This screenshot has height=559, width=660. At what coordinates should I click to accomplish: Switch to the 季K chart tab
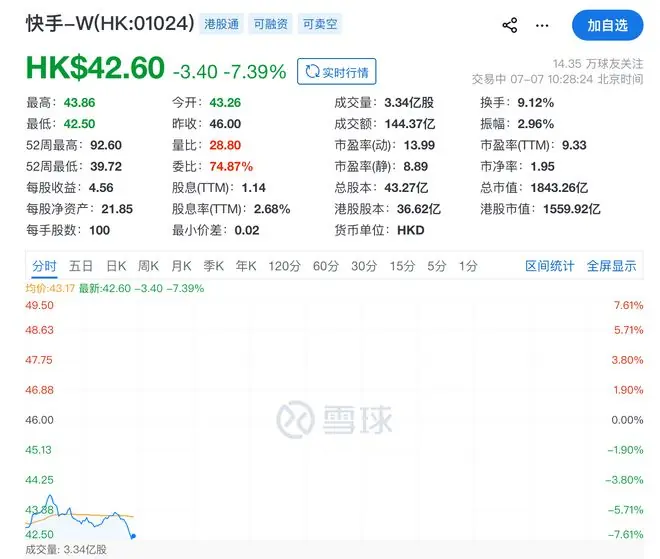(213, 266)
